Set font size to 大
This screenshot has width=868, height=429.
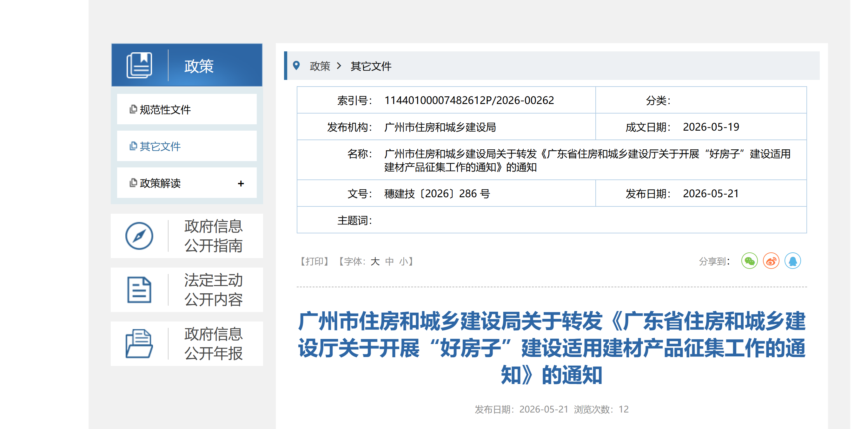coord(375,261)
